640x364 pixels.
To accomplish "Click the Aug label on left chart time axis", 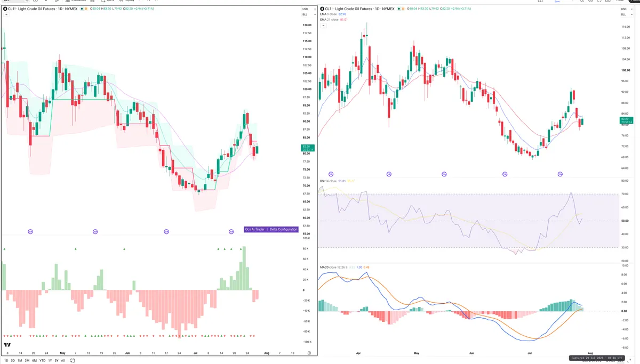I will [268, 353].
